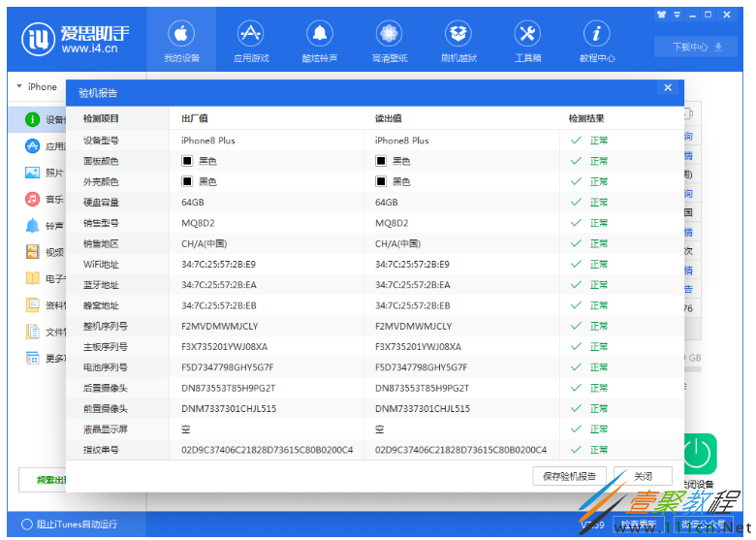Open the 工具箱 section
The width and height of the screenshot is (756, 540).
tap(528, 42)
